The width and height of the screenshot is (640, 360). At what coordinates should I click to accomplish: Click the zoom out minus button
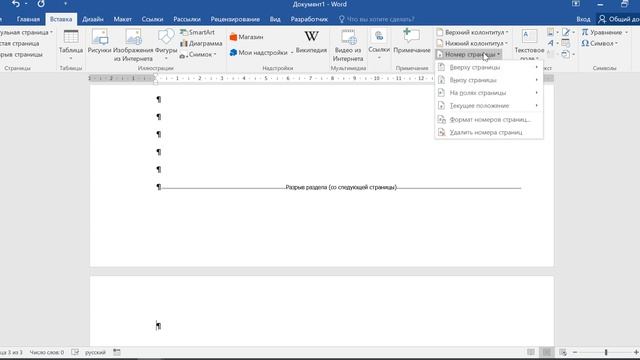(x=575, y=352)
